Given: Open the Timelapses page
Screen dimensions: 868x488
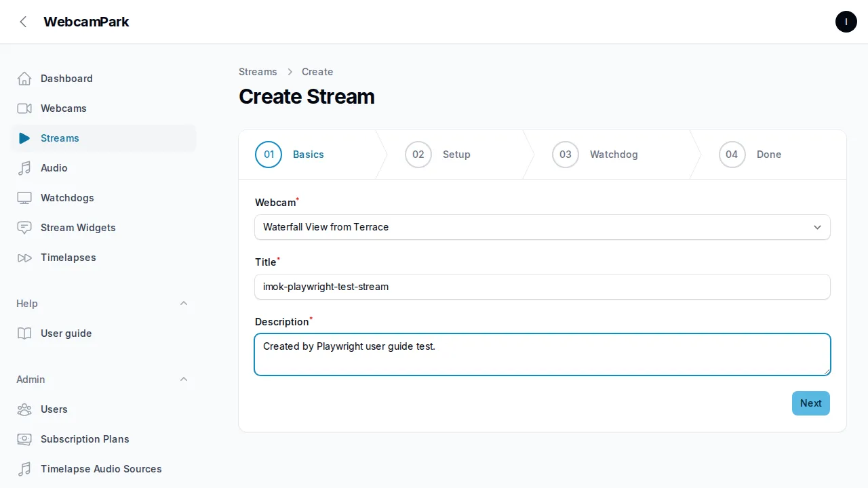Looking at the screenshot, I should (x=104, y=258).
